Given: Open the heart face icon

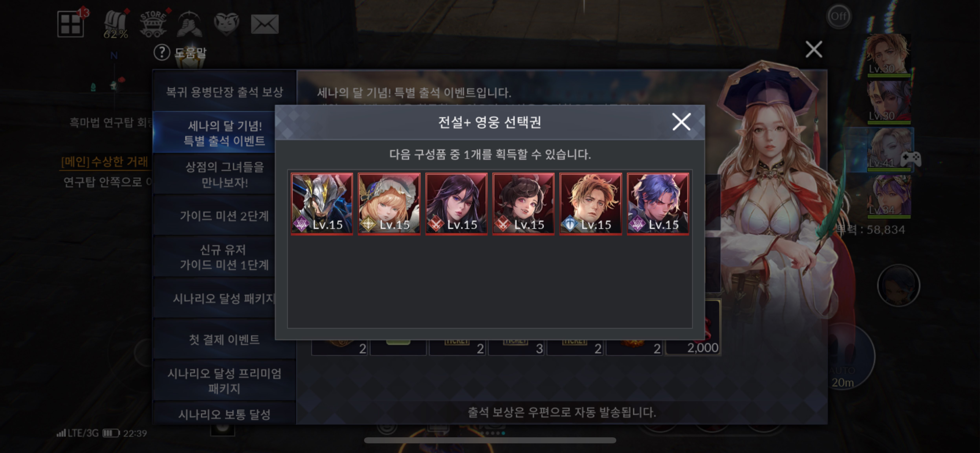Looking at the screenshot, I should [226, 24].
